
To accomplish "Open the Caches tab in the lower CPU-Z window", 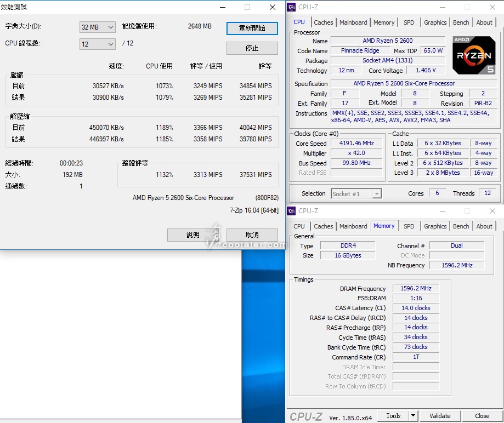I will 324,226.
